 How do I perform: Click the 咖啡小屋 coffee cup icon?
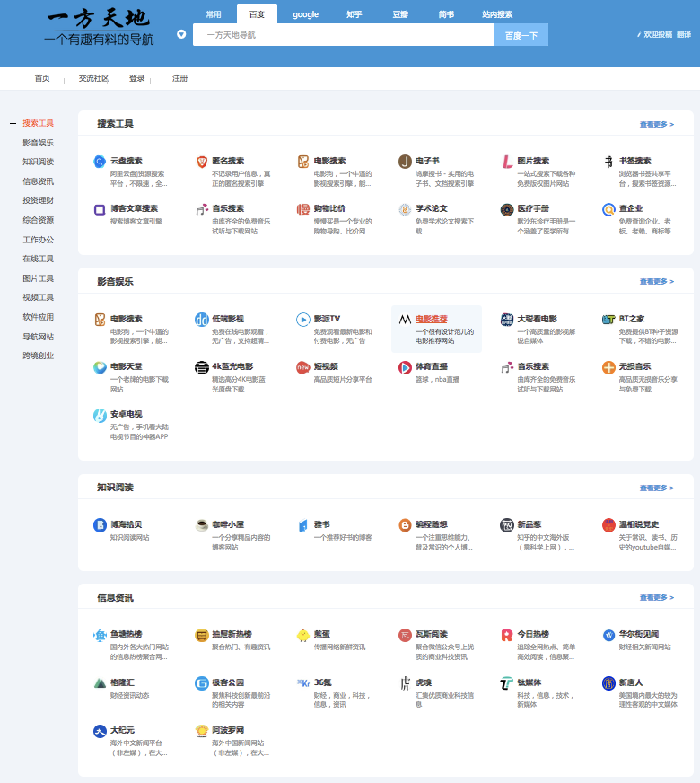202,524
